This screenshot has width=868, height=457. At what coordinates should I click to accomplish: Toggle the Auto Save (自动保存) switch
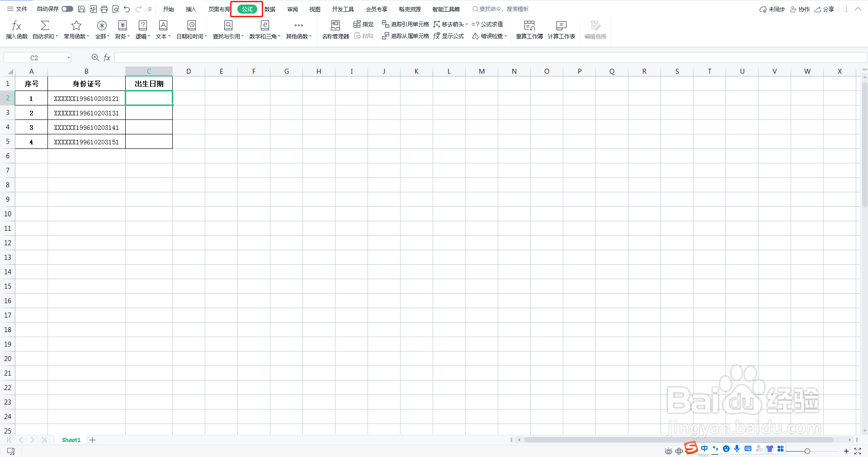point(67,9)
